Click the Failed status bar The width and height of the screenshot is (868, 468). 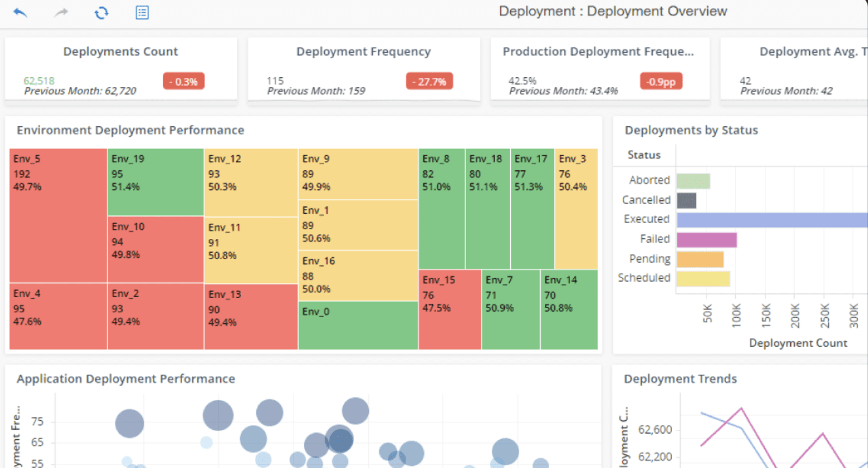pyautogui.click(x=707, y=239)
